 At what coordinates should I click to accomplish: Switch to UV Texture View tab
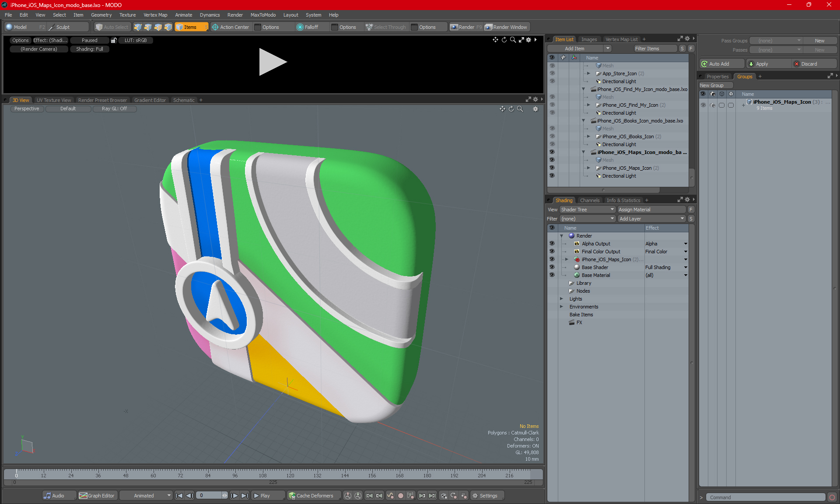(53, 100)
